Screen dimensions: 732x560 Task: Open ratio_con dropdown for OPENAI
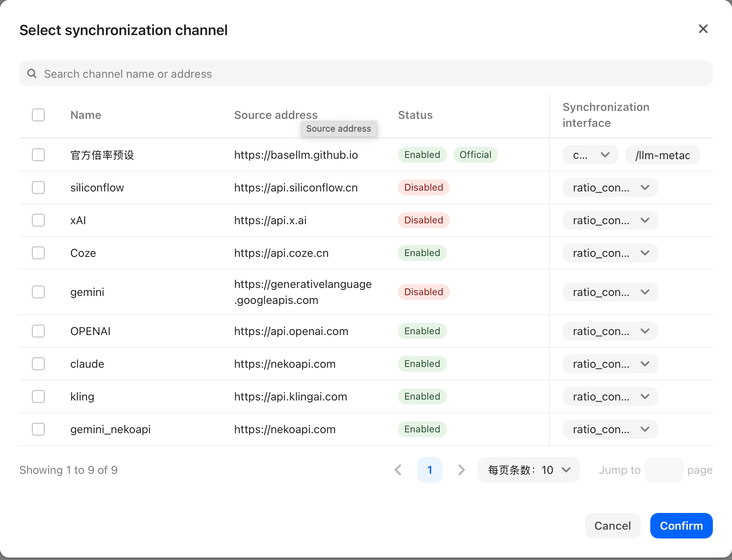pos(610,331)
